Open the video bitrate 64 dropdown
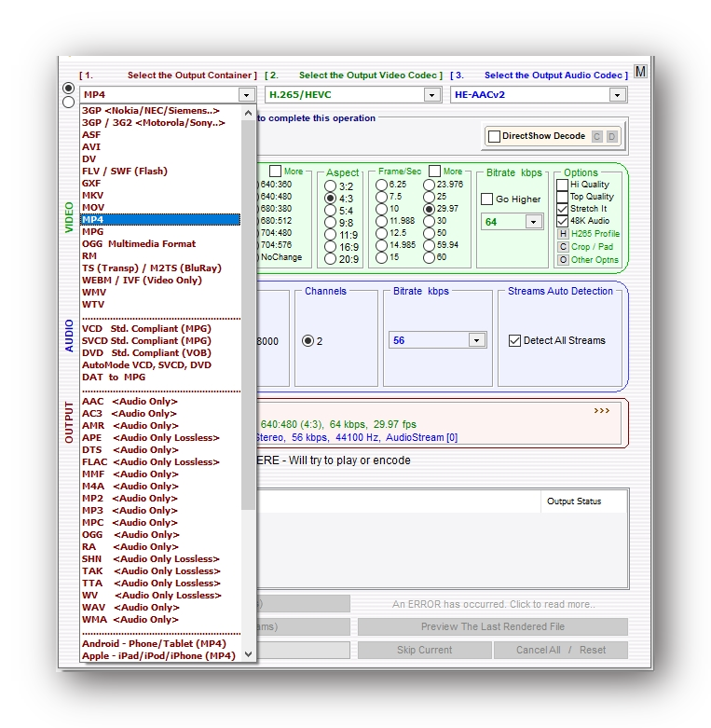Image resolution: width=711 pixels, height=728 pixels. (x=533, y=222)
